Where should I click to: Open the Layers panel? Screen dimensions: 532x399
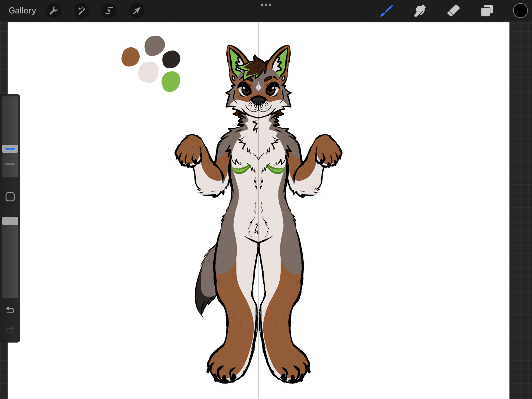487,11
